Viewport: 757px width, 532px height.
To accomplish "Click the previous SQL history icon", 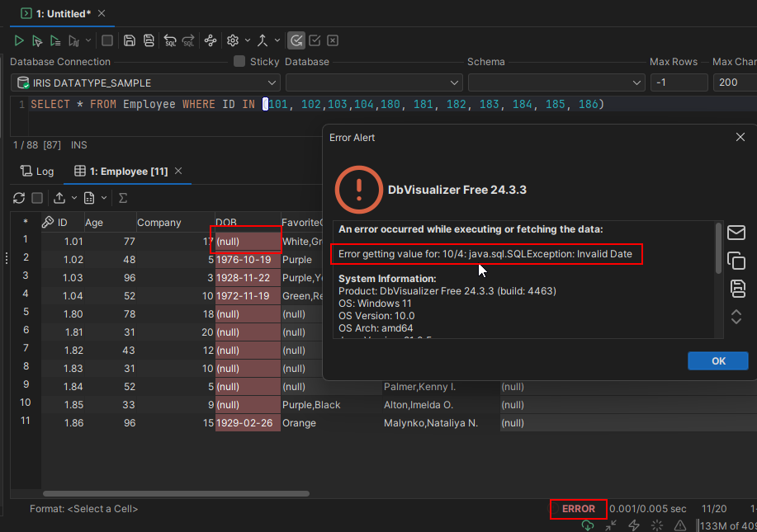I will point(170,40).
